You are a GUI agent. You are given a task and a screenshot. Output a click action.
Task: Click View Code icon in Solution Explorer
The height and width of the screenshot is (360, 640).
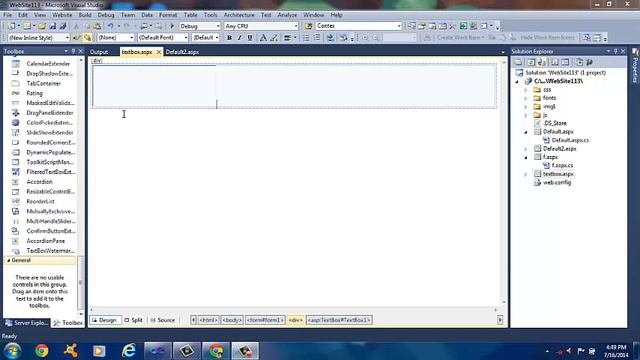point(555,62)
